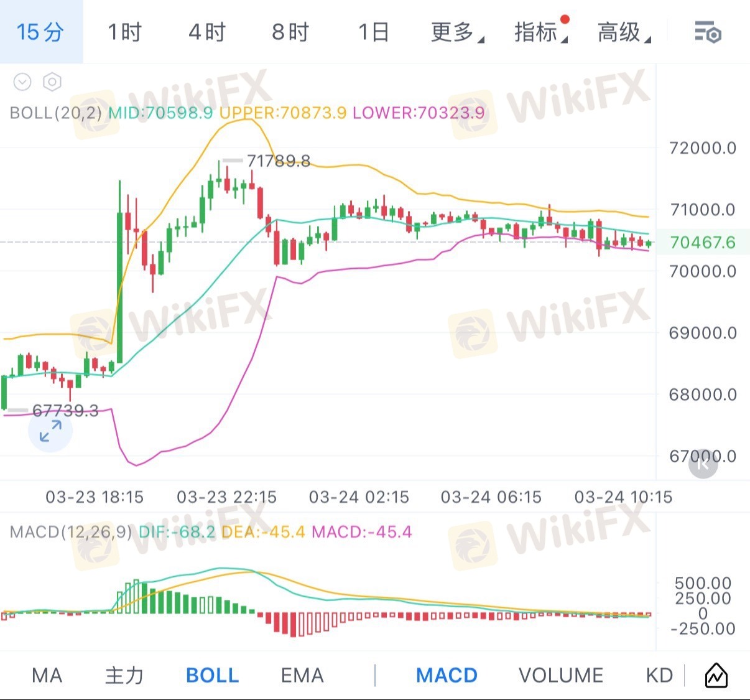Screen dimensions: 750x700
Task: Expand chart to fullscreen arrows icon
Action: tap(50, 431)
